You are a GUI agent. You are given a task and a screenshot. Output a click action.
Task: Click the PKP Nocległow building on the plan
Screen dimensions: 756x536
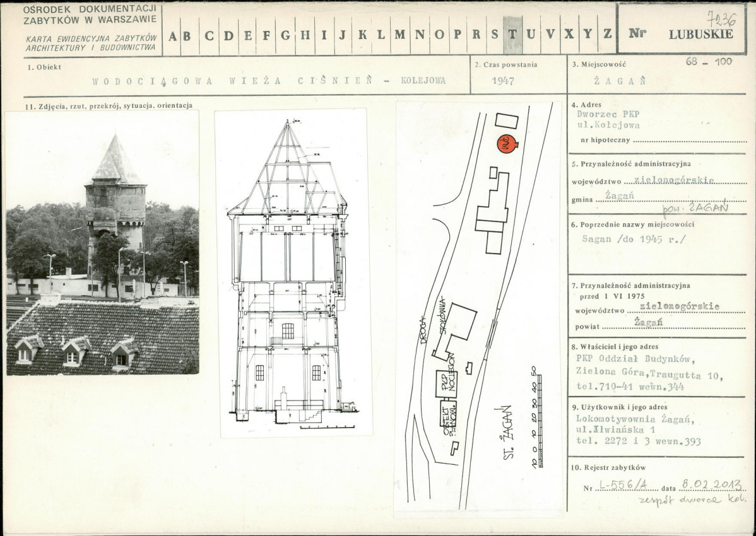(447, 383)
